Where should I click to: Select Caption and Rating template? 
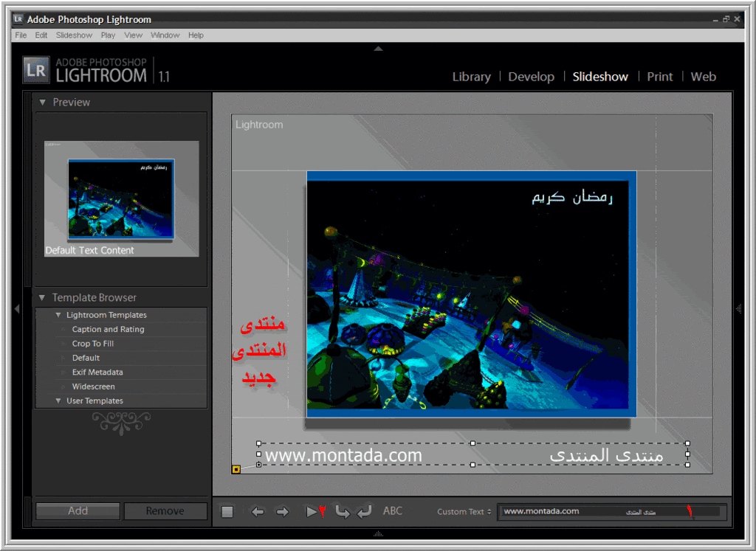108,330
